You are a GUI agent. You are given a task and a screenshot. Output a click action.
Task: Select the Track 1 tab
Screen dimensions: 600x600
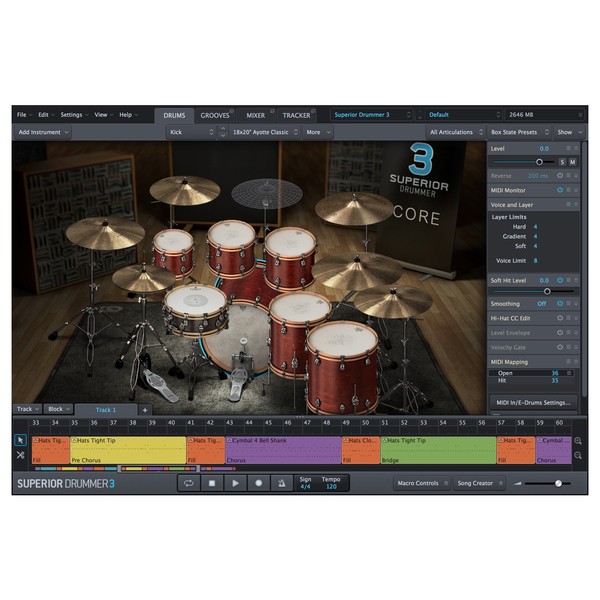pos(106,410)
